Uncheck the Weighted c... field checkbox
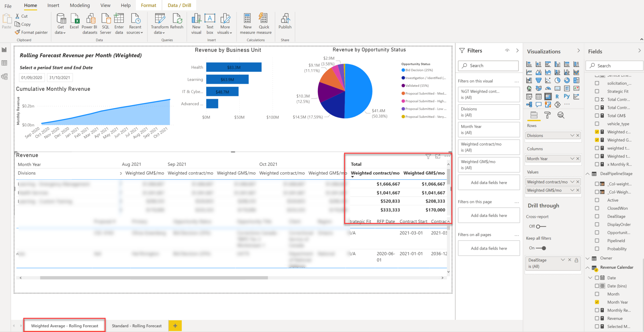This screenshot has width=644, height=332. pyautogui.click(x=597, y=132)
